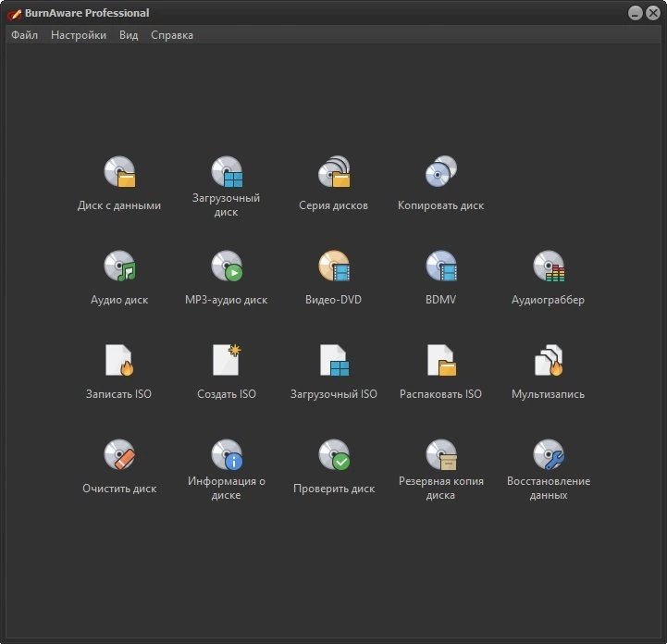Click the Создать ISO icon
The image size is (667, 644).
tap(227, 361)
